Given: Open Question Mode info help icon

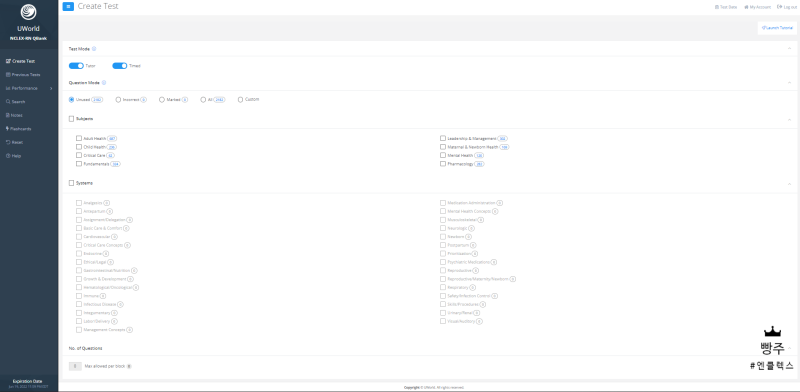Looking at the screenshot, I should [104, 82].
